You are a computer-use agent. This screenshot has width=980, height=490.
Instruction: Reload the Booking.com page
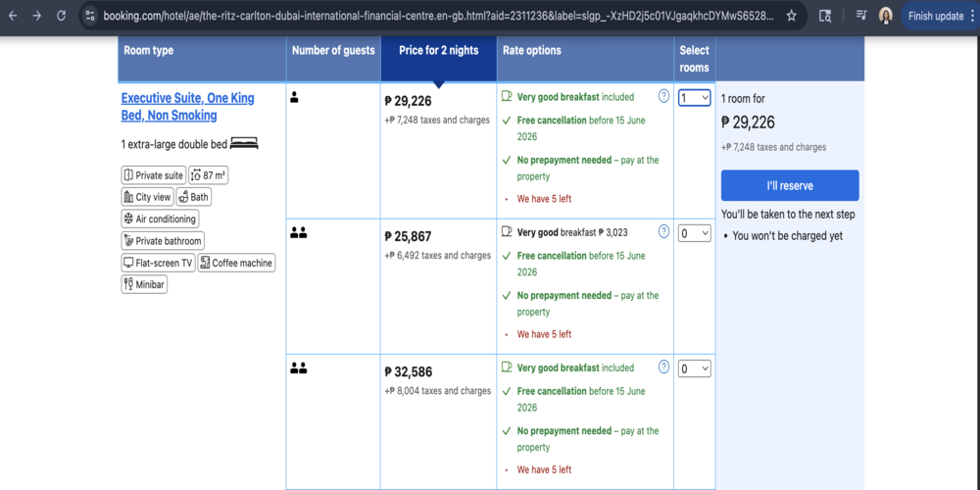[61, 17]
